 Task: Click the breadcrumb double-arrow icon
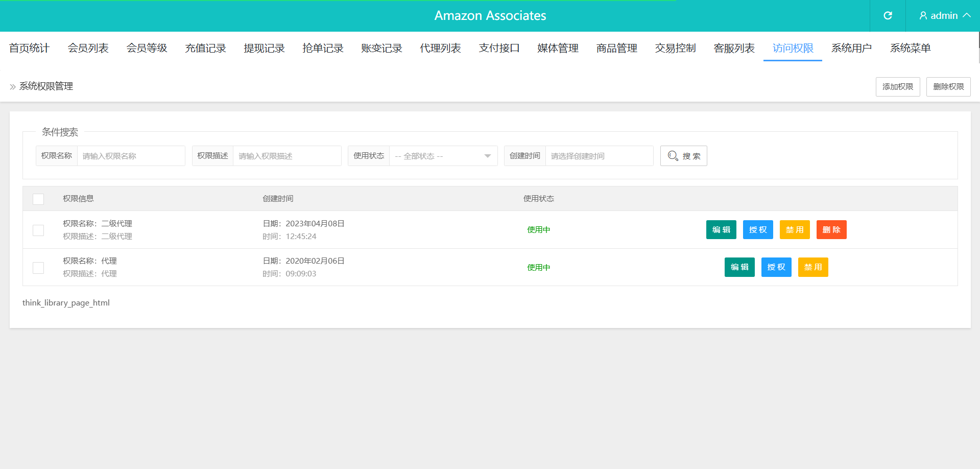click(x=13, y=87)
